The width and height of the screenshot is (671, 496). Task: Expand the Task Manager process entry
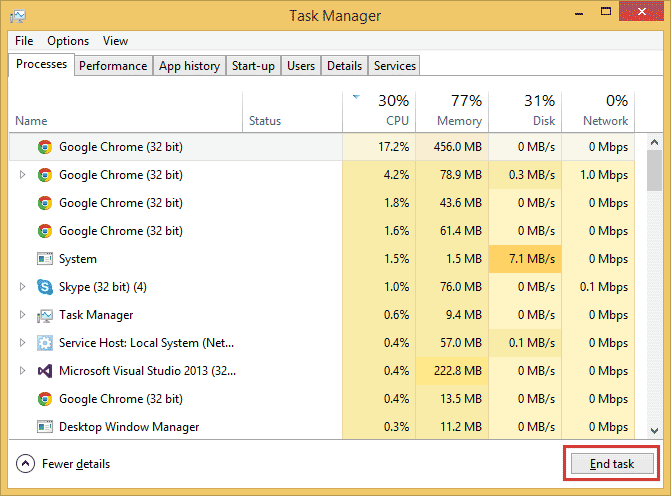[22, 315]
